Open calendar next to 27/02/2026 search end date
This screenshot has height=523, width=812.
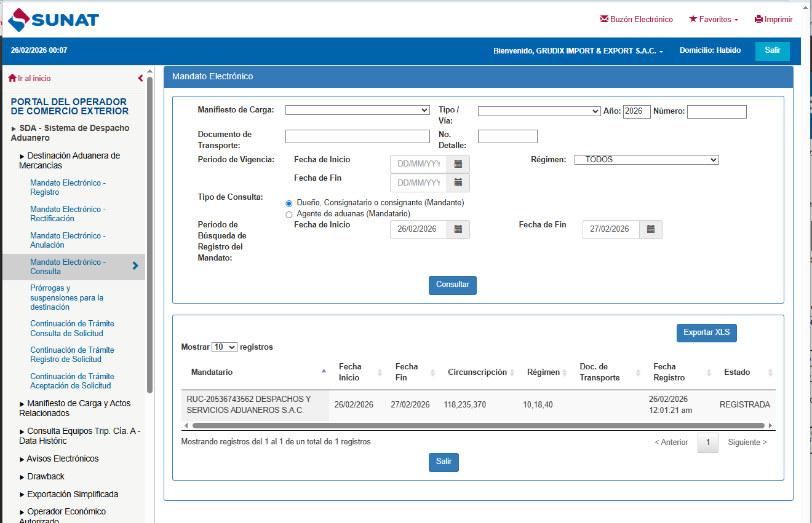click(x=651, y=229)
